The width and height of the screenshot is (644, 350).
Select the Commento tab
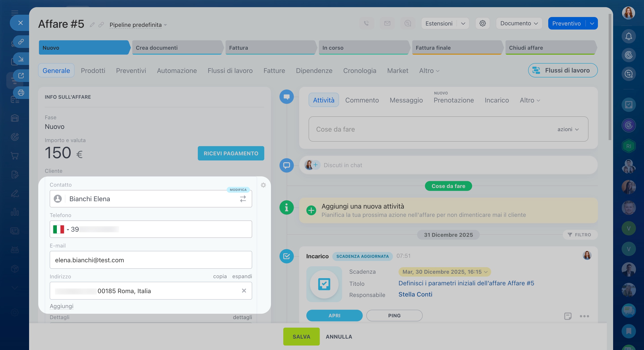click(x=362, y=100)
